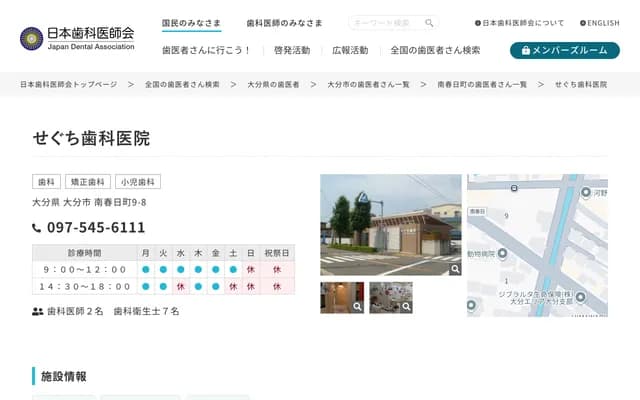Go to 全国の歯医者さん検索 breadcrumb
The image size is (640, 400).
pos(182,84)
